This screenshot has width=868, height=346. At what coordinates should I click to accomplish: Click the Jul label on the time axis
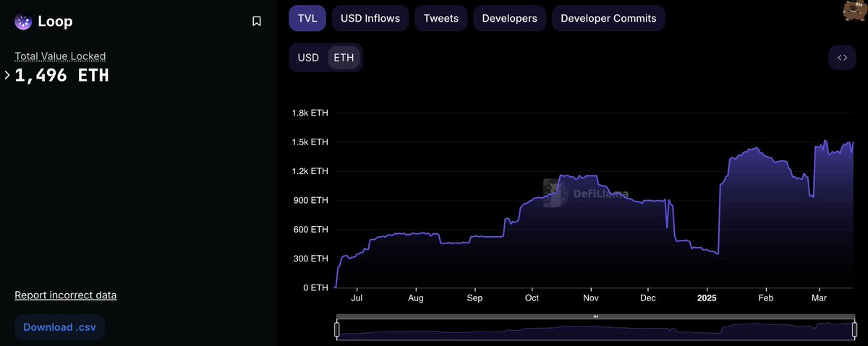point(357,298)
